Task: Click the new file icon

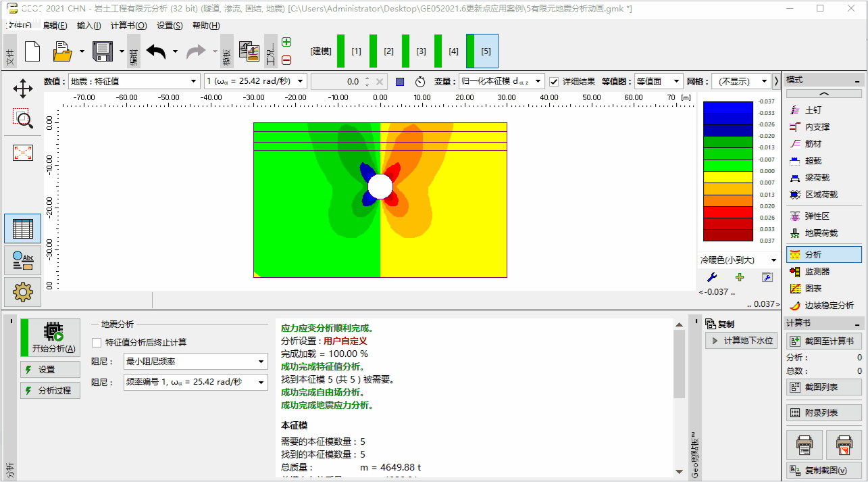Action: pyautogui.click(x=32, y=51)
